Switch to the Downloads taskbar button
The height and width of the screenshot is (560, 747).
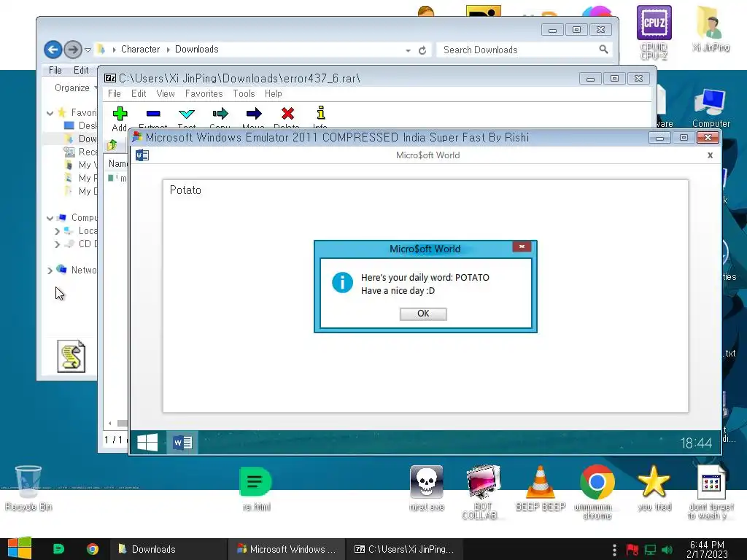(169, 549)
